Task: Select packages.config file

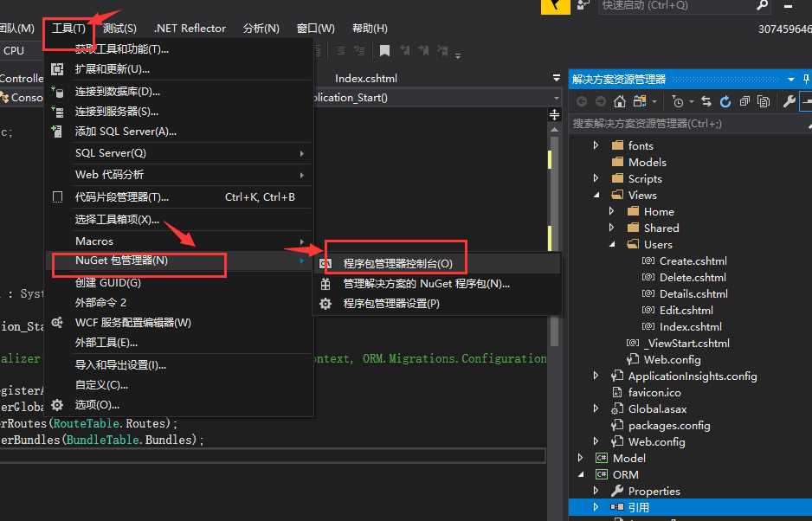Action: (x=669, y=426)
